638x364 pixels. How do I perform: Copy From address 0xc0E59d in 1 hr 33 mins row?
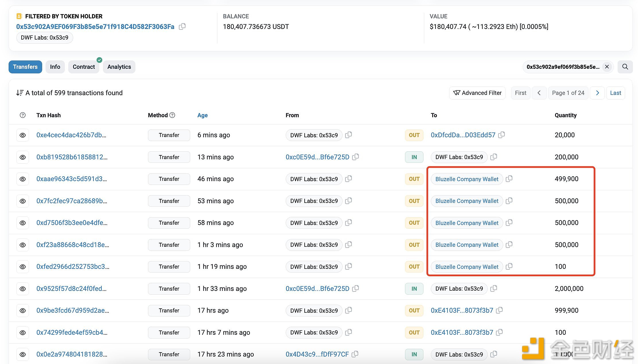[355, 288]
